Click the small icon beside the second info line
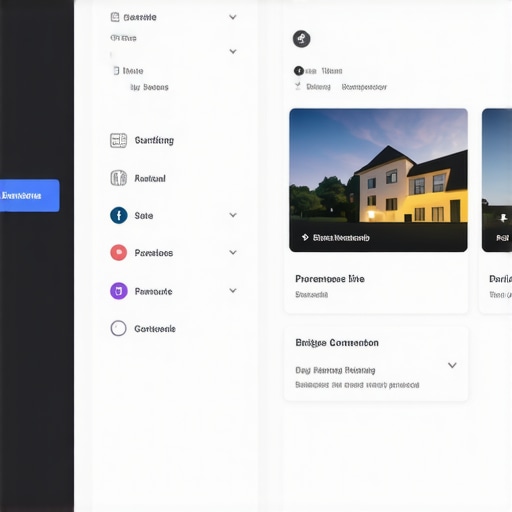This screenshot has width=512, height=512. point(298,86)
